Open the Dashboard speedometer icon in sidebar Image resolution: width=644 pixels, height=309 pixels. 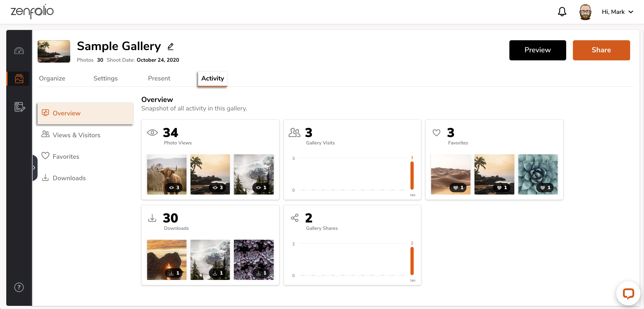pyautogui.click(x=19, y=51)
